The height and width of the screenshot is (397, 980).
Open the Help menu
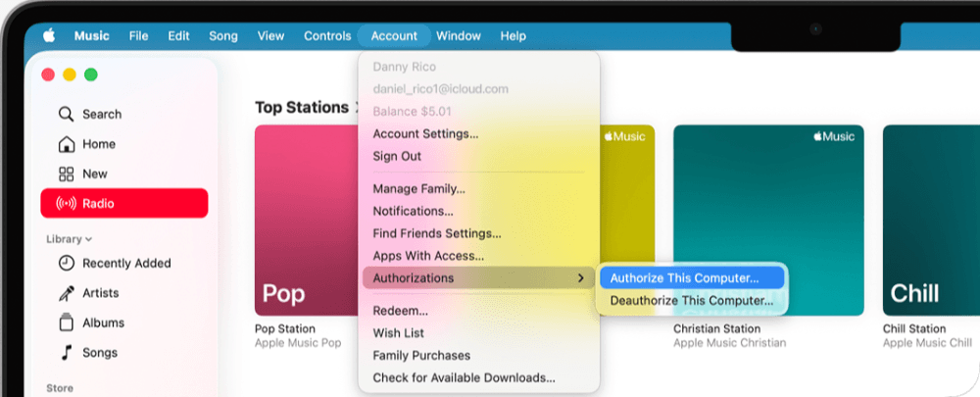(x=514, y=35)
